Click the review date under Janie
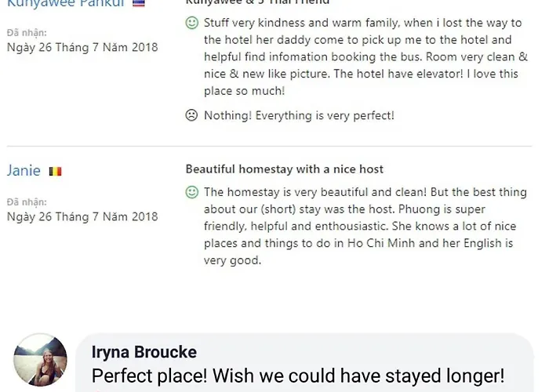Viewport: 549px width, 392px height. (82, 216)
